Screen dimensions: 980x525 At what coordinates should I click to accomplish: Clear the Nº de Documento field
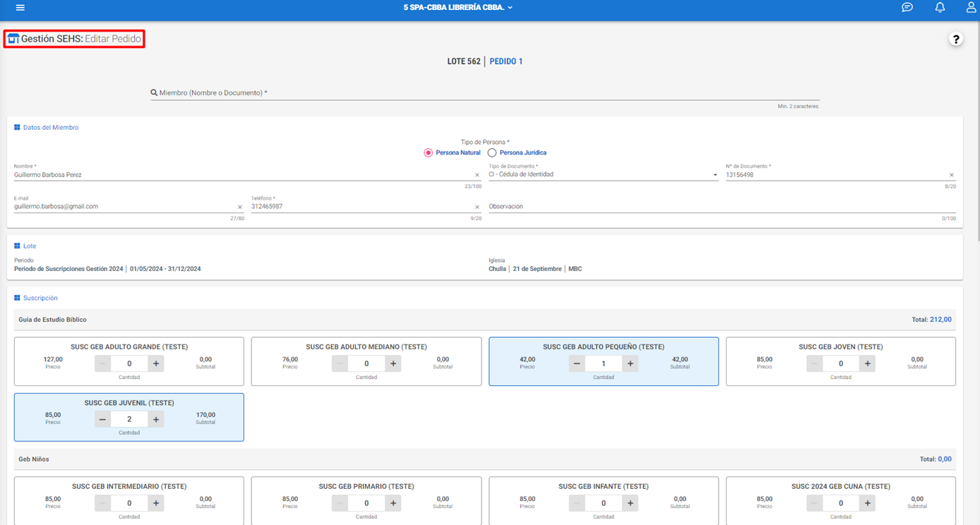click(x=952, y=175)
